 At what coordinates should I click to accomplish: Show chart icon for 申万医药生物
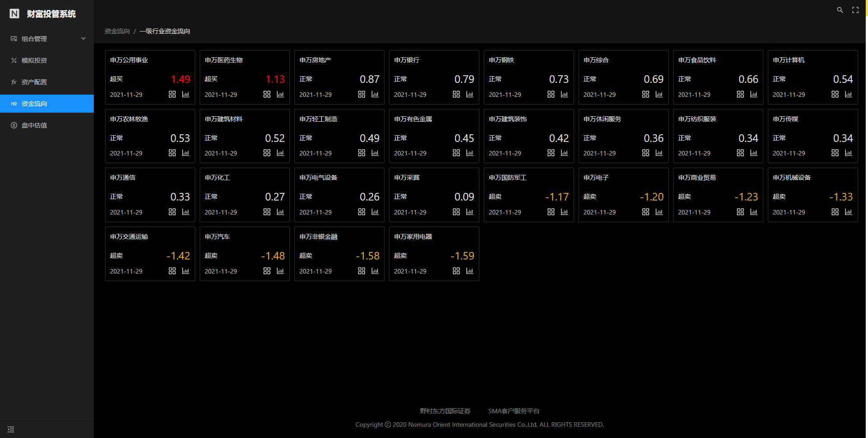coord(280,94)
